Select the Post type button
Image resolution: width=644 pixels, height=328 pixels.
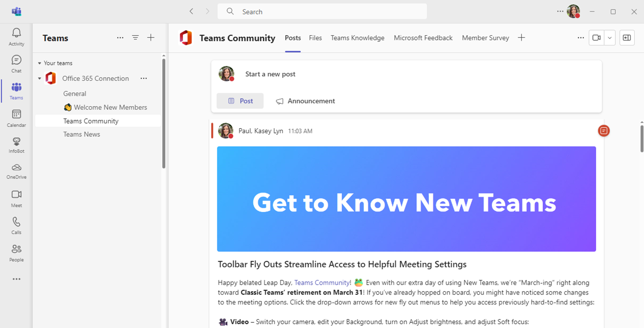240,101
